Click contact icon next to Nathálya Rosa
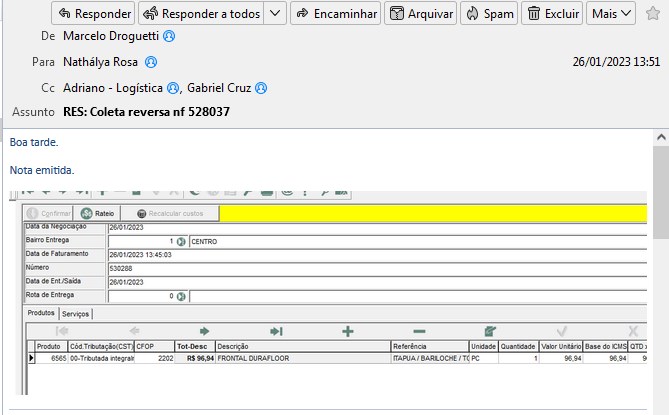The height and width of the screenshot is (415, 669). [151, 62]
